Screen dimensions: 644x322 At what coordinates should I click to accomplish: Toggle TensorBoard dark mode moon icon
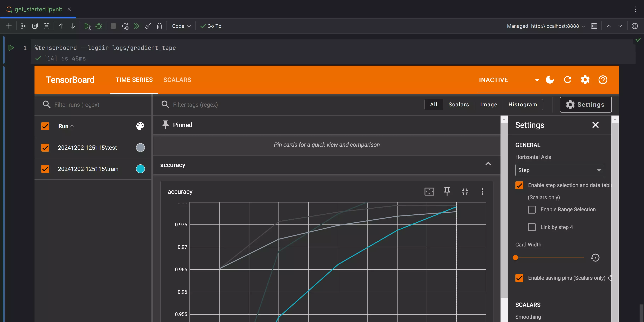pyautogui.click(x=550, y=80)
